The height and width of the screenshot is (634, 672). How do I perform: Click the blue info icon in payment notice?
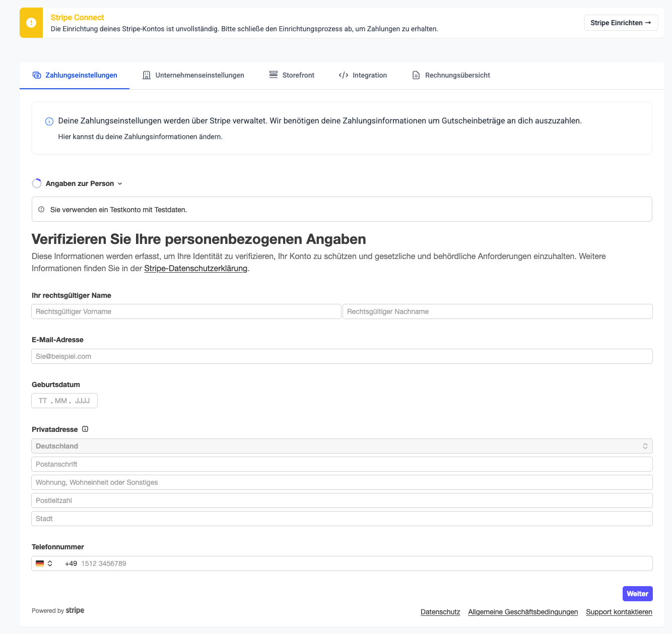coord(49,121)
